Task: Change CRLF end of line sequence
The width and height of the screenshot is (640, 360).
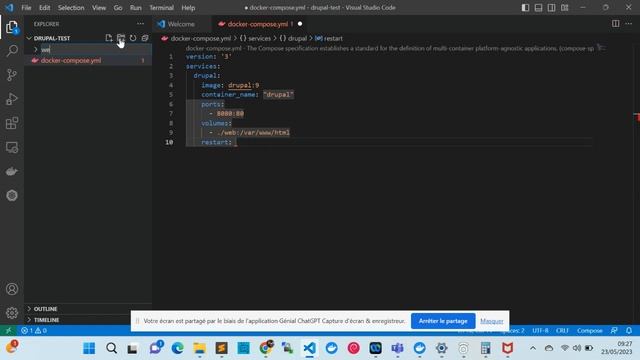Action: tap(562, 331)
